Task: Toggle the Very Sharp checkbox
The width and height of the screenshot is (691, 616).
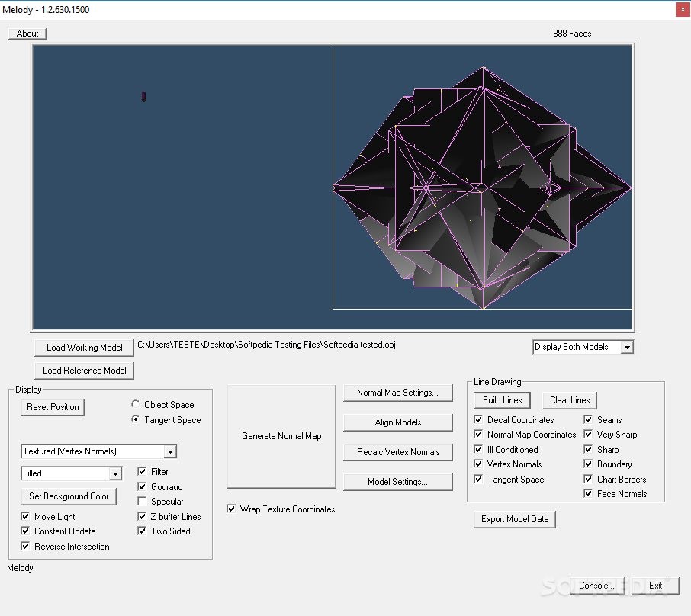Action: tap(588, 434)
